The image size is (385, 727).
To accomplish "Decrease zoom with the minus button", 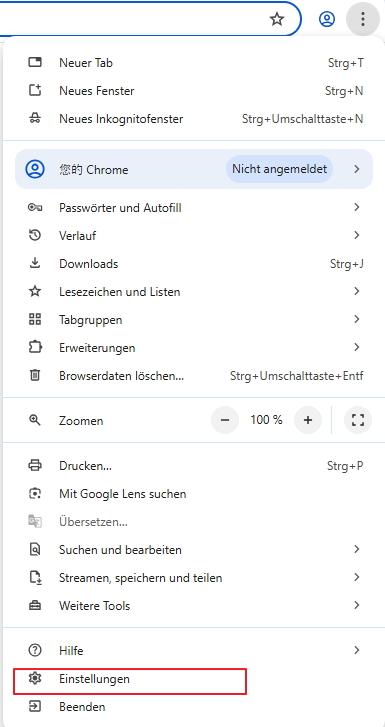I will [225, 421].
